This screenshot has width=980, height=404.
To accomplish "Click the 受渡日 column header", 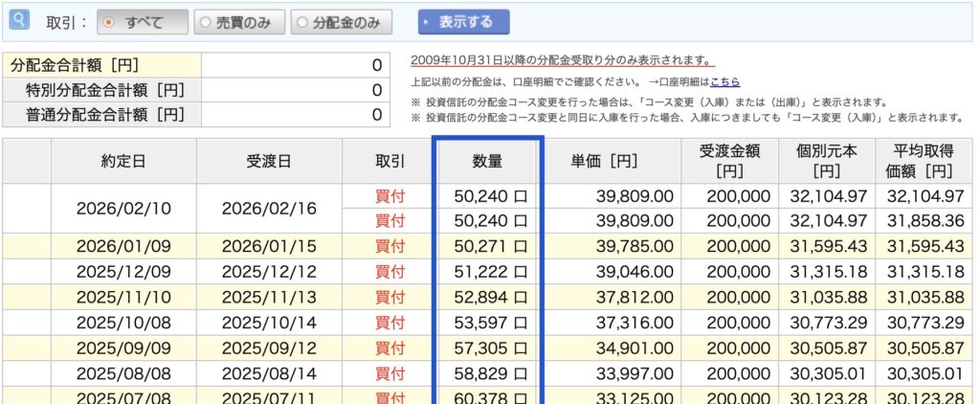I will click(269, 161).
